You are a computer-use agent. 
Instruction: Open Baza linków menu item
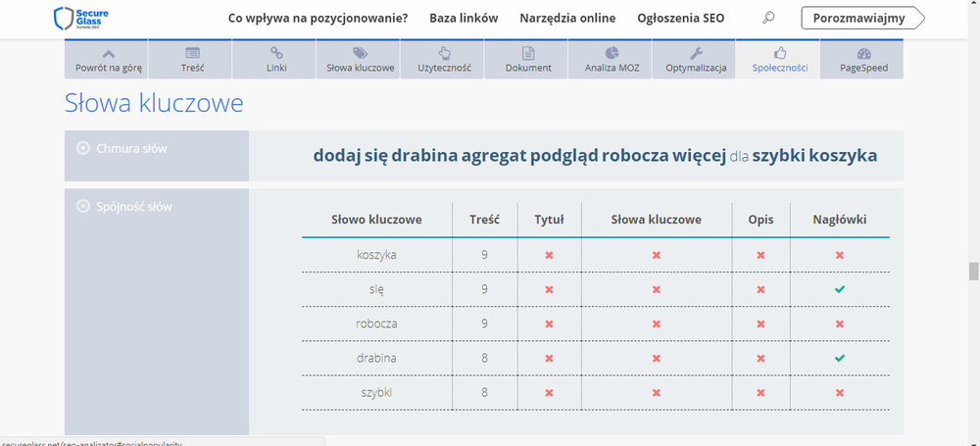(x=464, y=19)
